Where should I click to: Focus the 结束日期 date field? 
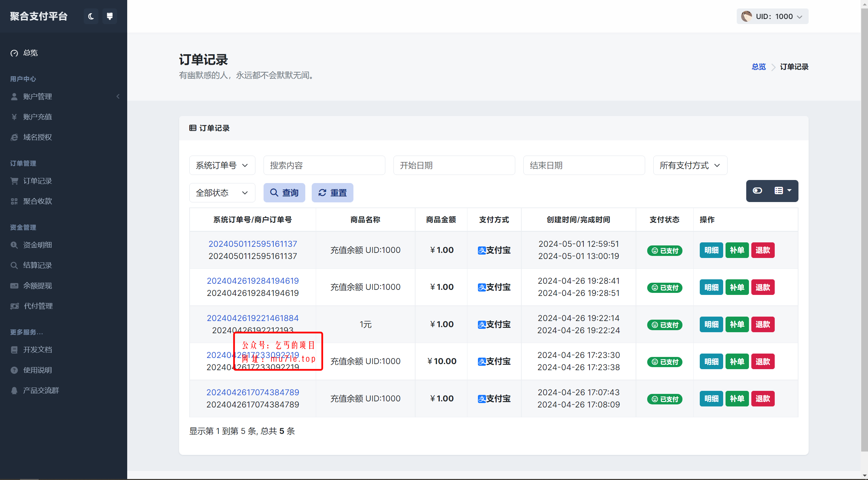click(x=584, y=165)
